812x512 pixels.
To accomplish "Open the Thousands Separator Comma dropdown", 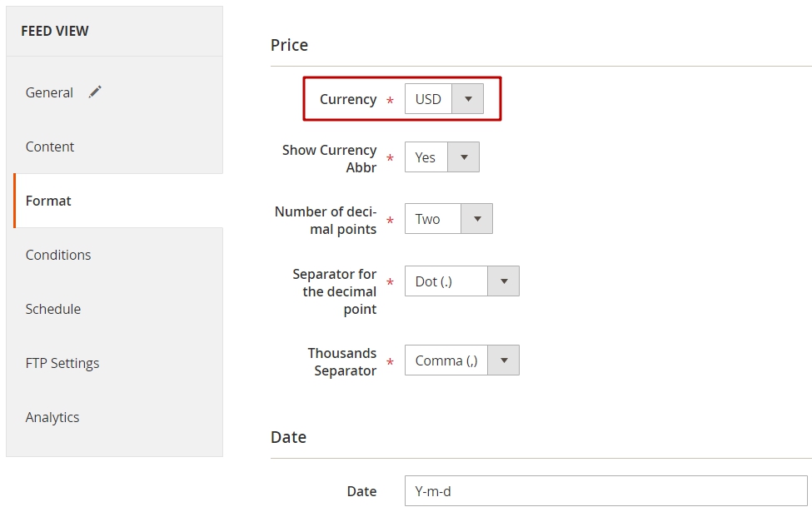I will (x=462, y=360).
